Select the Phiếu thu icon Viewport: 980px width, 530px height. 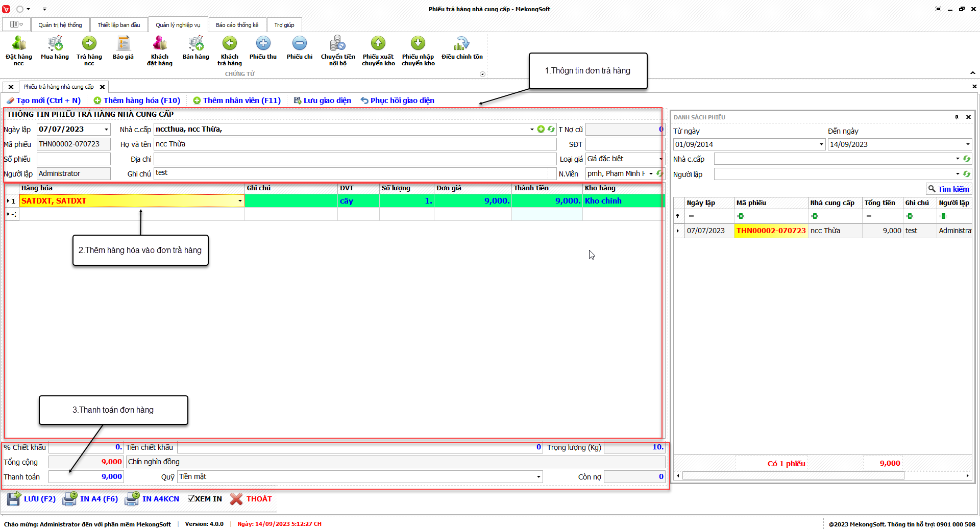point(263,44)
